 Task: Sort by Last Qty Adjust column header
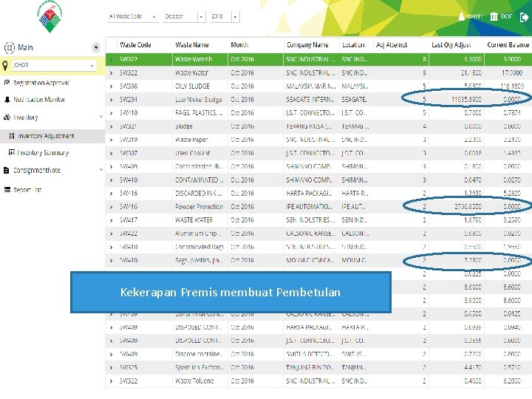pyautogui.click(x=451, y=45)
